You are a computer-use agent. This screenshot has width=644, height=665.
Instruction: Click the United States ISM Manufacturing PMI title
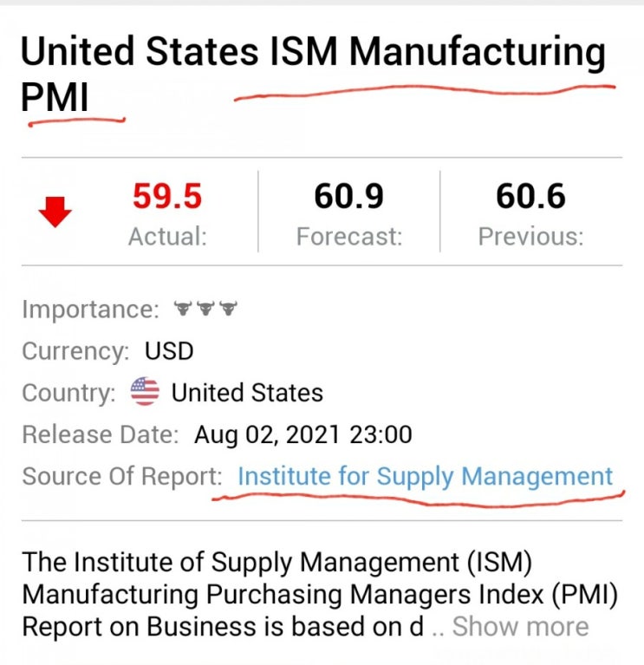[x=312, y=54]
